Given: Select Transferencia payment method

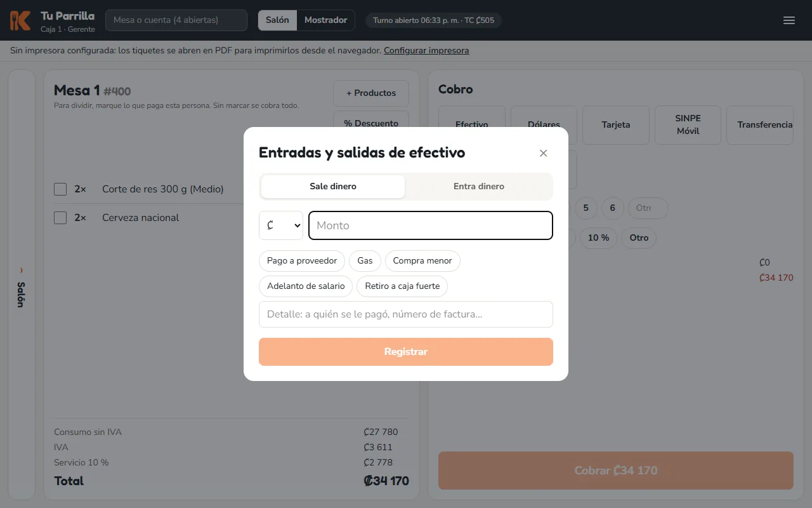Looking at the screenshot, I should point(760,125).
